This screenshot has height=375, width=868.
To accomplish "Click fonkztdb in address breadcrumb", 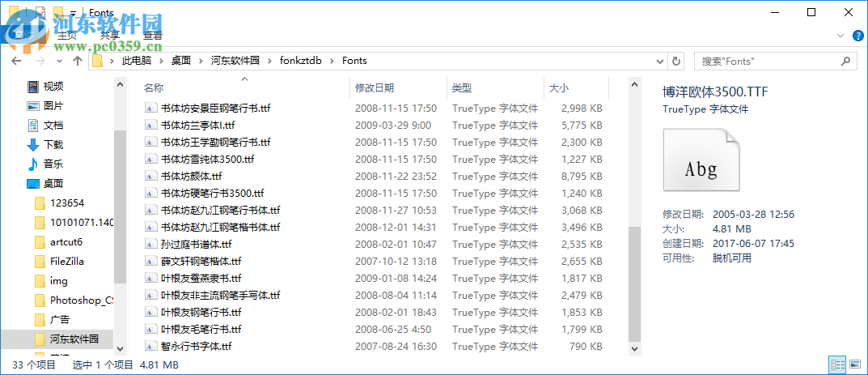I will coord(301,61).
